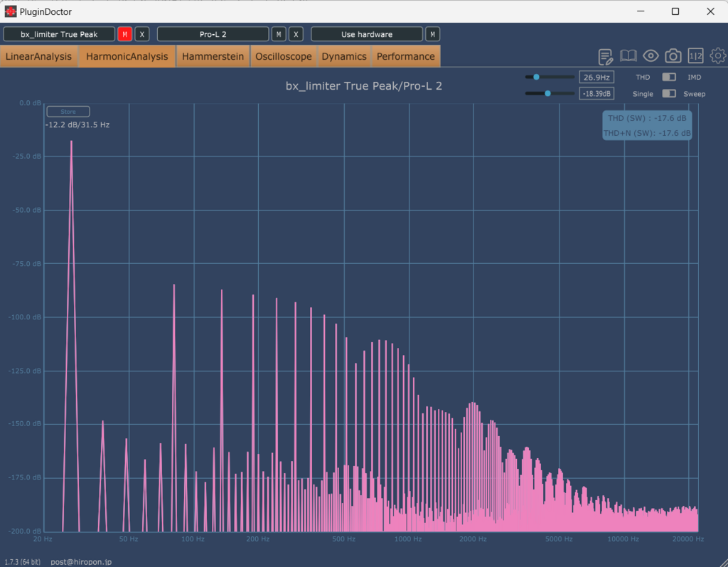Go to the Dynamics tab
This screenshot has width=728, height=567.
[344, 56]
